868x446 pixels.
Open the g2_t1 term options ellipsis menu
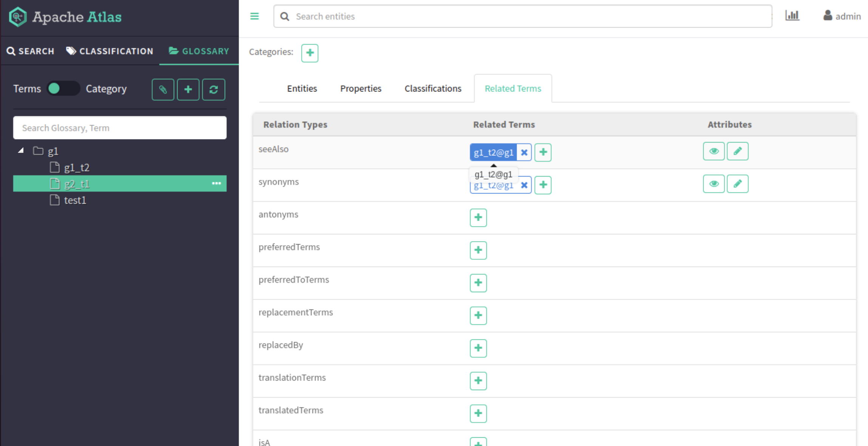pyautogui.click(x=216, y=184)
